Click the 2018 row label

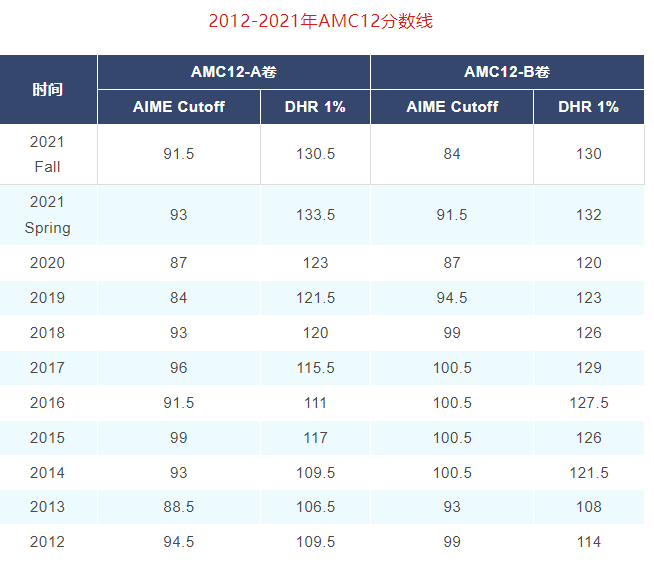point(48,333)
